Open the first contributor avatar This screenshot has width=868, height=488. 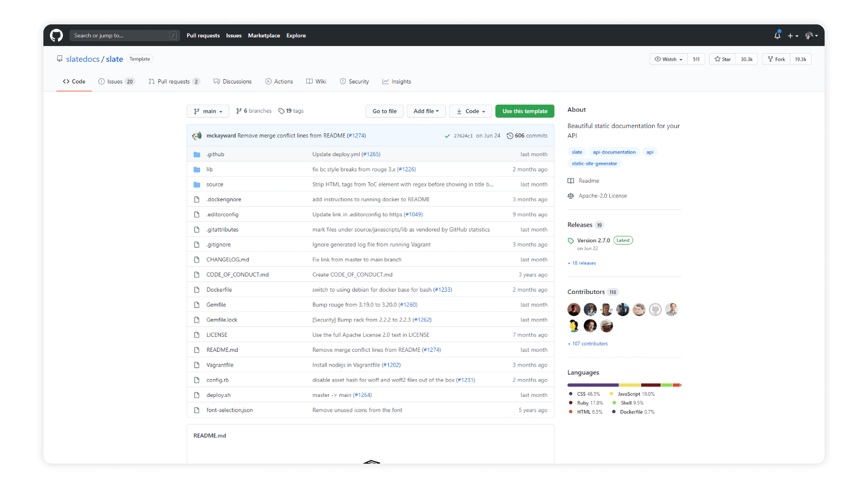574,310
